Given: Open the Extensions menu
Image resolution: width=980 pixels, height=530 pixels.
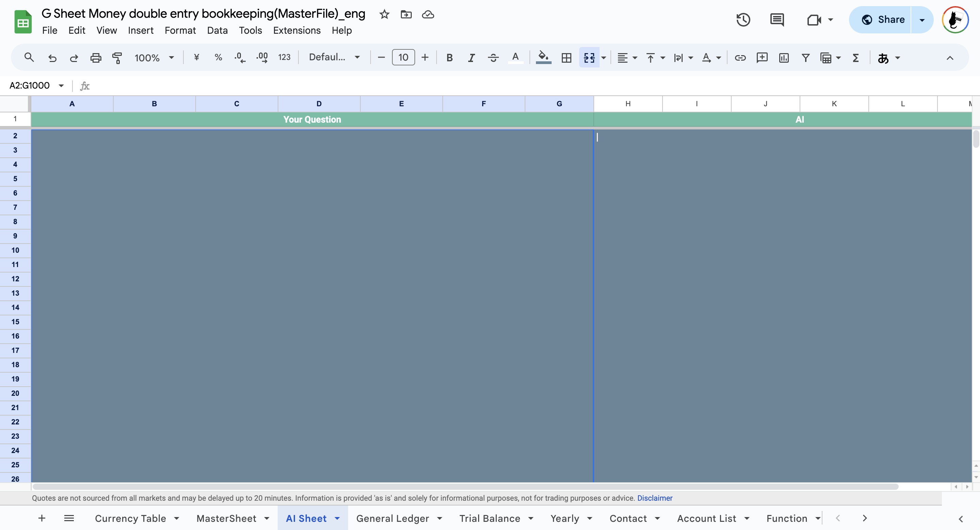Looking at the screenshot, I should tap(297, 30).
